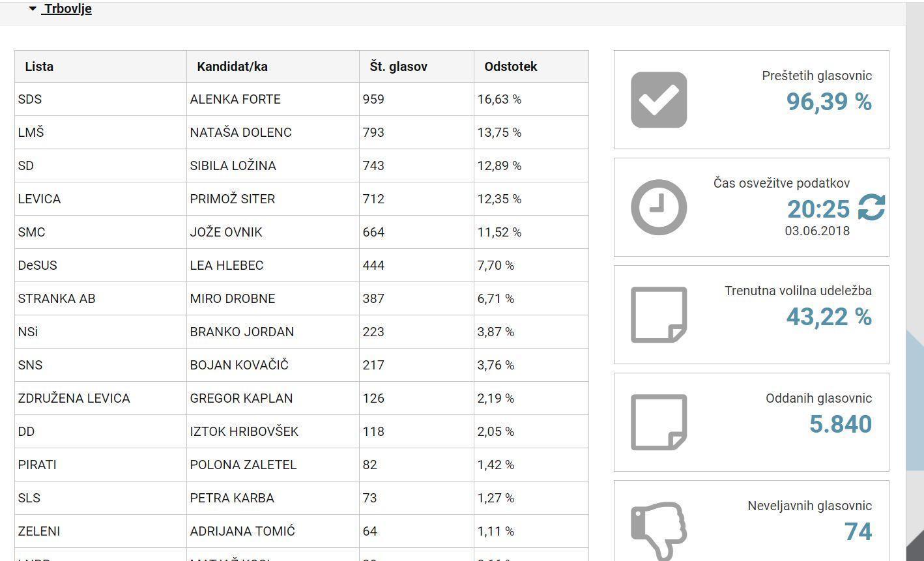Click the 43,22 % turnout value
Screen dimensions: 924x561
coord(828,317)
